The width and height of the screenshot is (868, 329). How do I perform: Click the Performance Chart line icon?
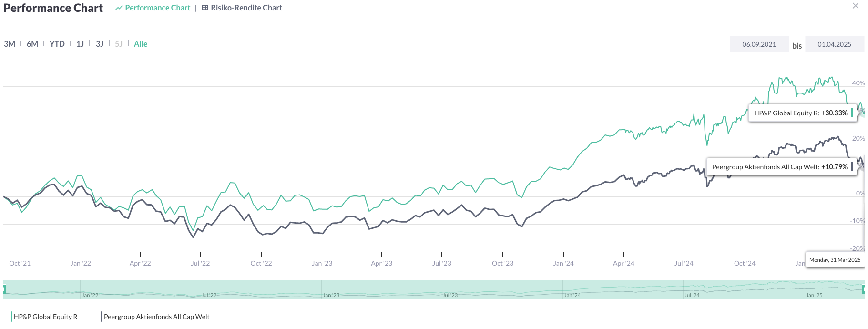coord(119,8)
